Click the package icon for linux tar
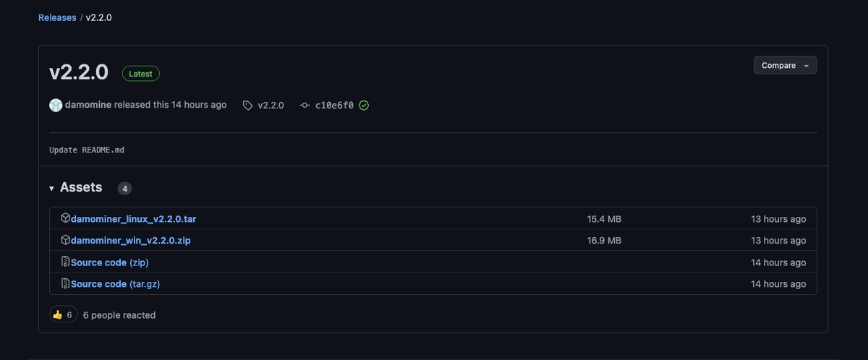The height and width of the screenshot is (360, 868). 65,218
